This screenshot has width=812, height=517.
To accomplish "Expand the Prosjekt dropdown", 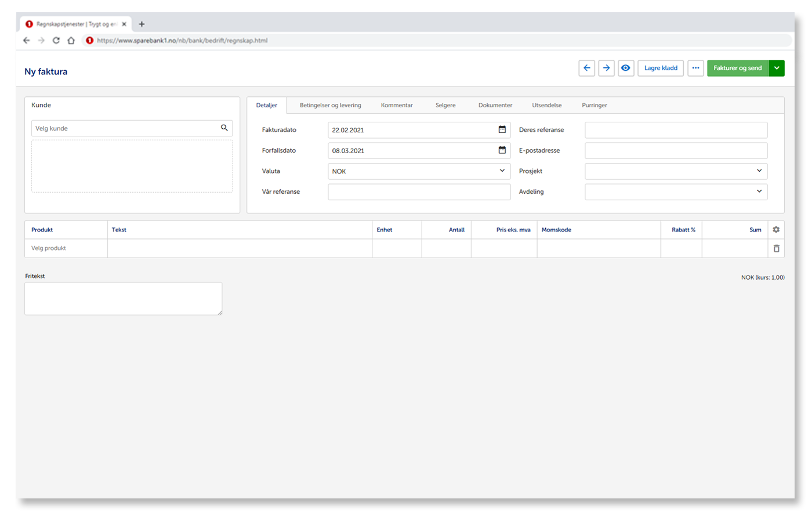I will click(x=759, y=171).
